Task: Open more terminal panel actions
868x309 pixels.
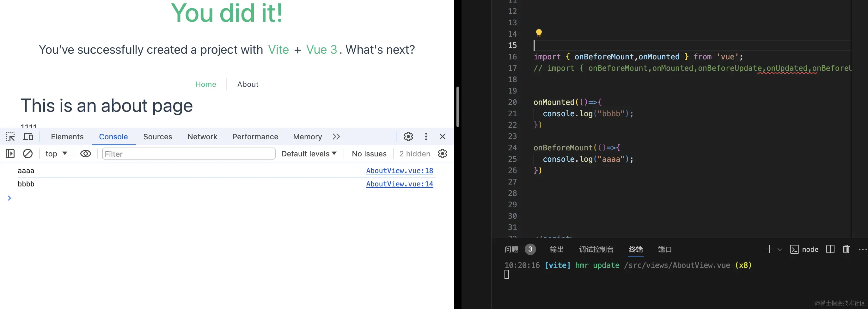Action: [863, 249]
